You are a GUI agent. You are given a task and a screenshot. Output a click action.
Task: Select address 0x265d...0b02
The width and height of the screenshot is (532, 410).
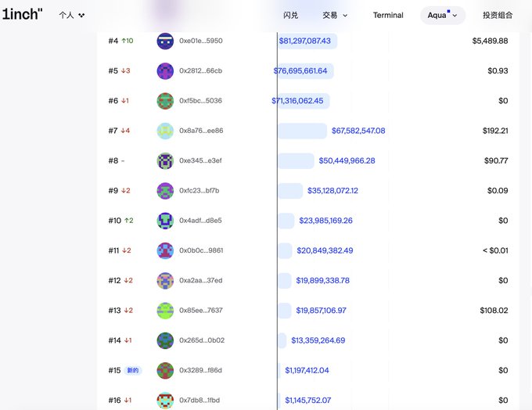(x=202, y=340)
